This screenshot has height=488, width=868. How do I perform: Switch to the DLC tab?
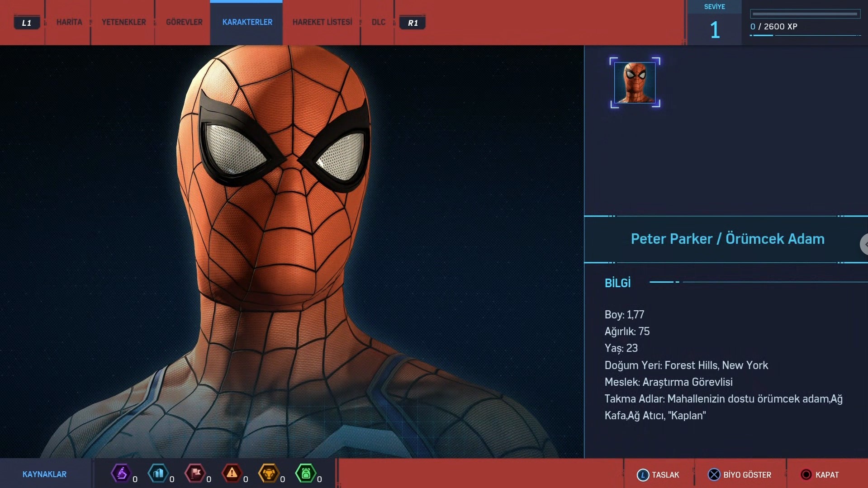(378, 22)
